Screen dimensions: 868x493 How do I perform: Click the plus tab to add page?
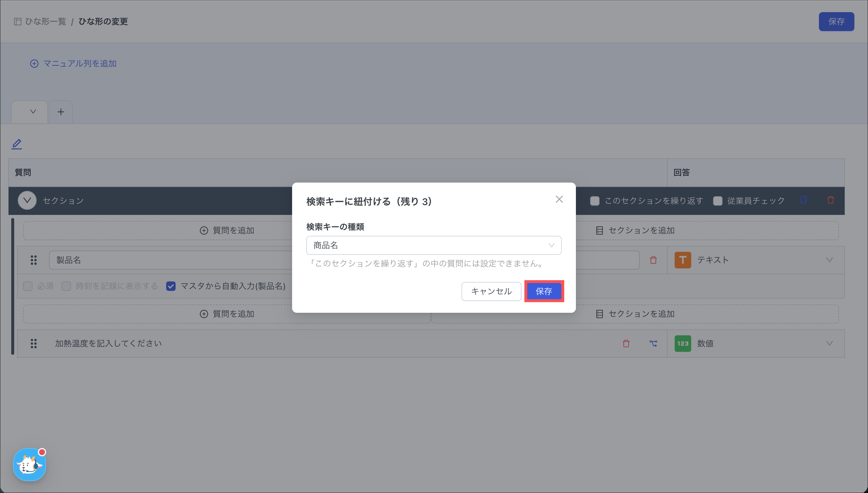click(x=61, y=112)
